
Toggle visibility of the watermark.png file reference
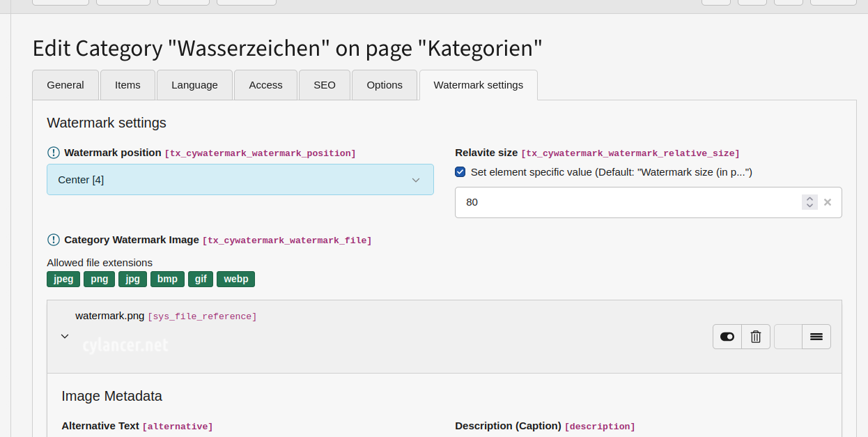click(x=727, y=337)
